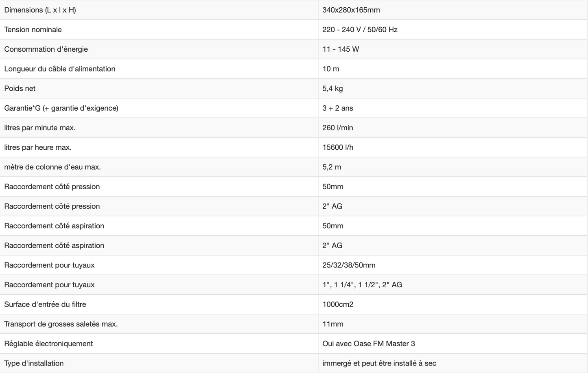Click the "Garantie*G (+ garantie d'exigence)" label

click(61, 108)
